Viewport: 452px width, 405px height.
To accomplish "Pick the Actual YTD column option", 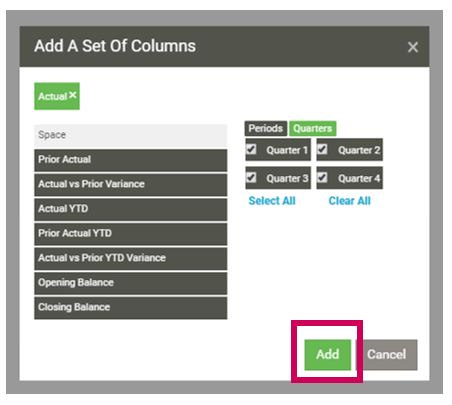I will (131, 210).
